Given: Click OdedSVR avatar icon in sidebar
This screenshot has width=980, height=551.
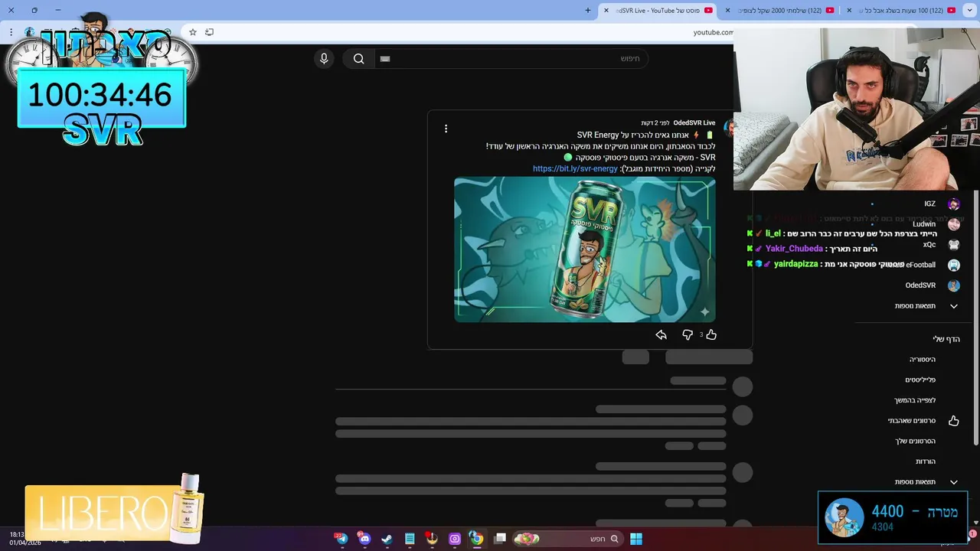Looking at the screenshot, I should (953, 285).
